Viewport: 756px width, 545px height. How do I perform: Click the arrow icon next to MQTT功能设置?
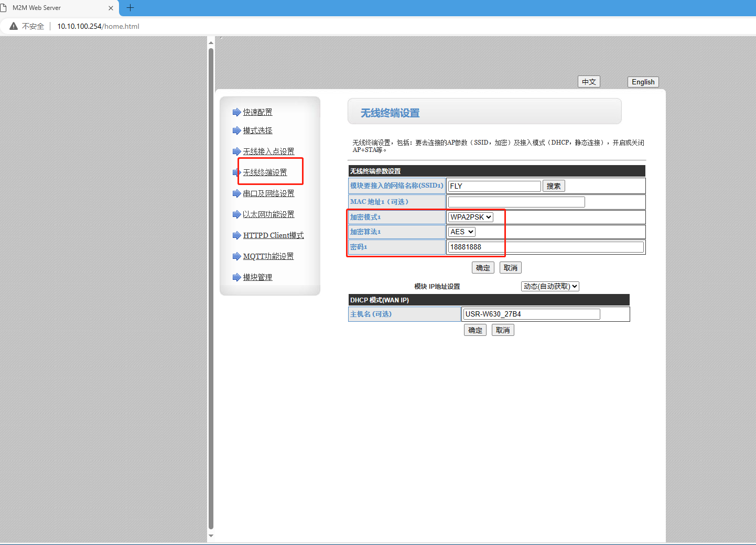236,256
